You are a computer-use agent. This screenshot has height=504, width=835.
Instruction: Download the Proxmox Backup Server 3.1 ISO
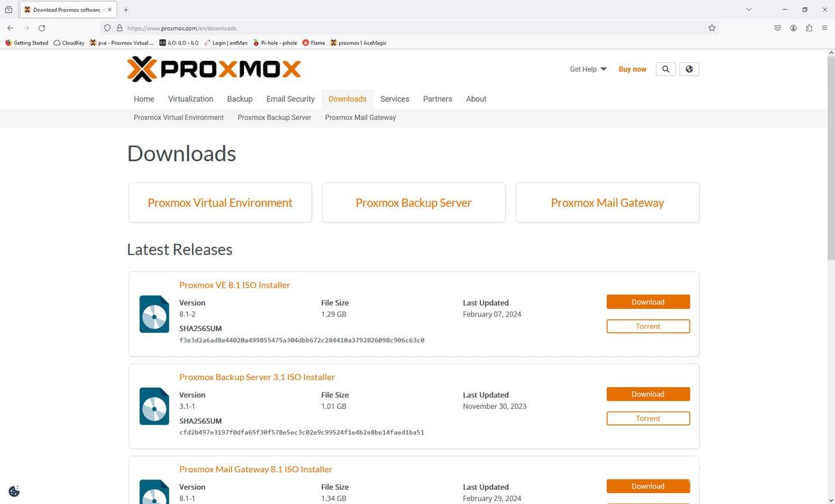648,394
